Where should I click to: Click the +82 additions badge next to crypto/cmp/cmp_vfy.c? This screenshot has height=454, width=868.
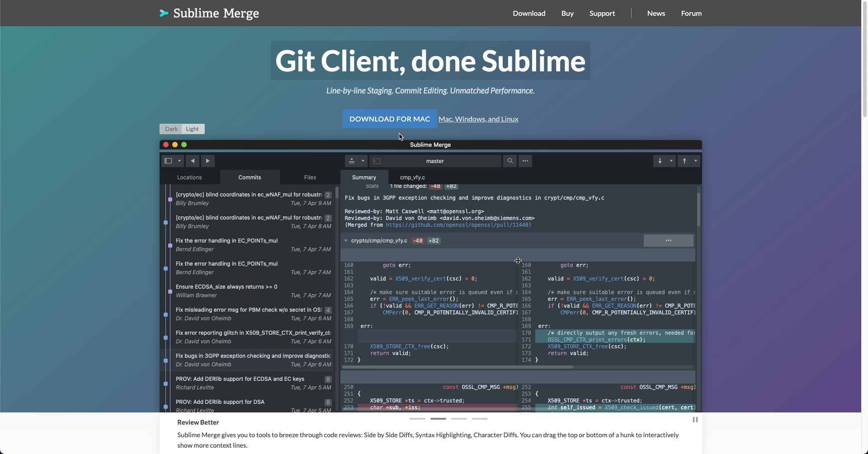(x=434, y=241)
